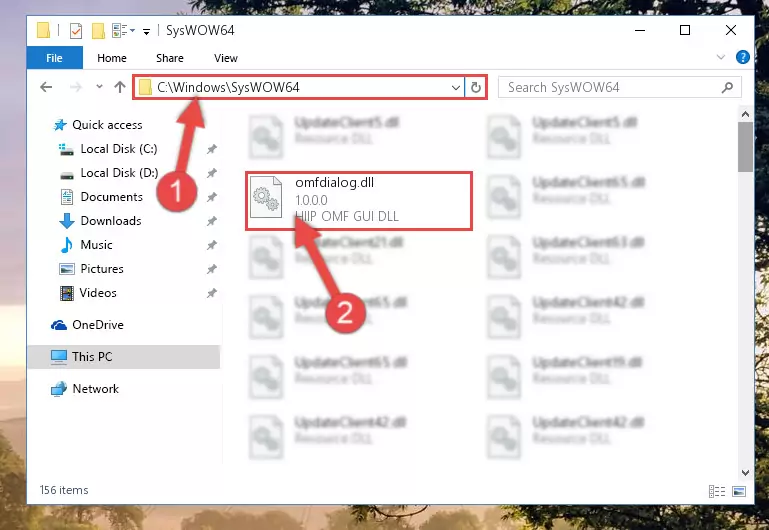Click the file list vertical scrollbar thumb
769x530 pixels.
point(745,147)
